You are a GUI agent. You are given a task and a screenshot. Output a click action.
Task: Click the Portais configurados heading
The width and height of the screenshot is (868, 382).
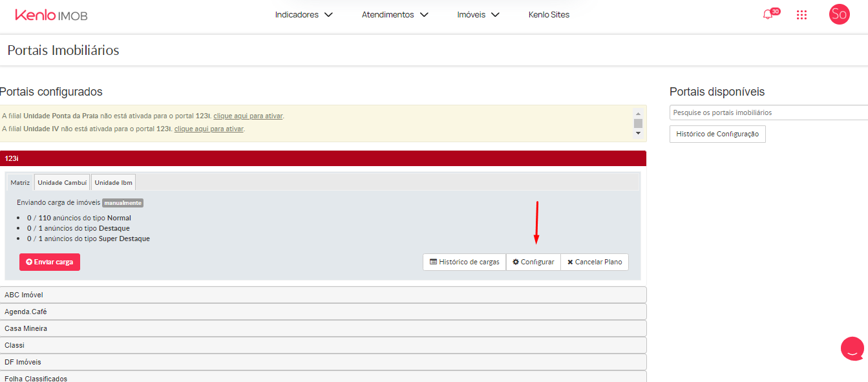pos(51,92)
